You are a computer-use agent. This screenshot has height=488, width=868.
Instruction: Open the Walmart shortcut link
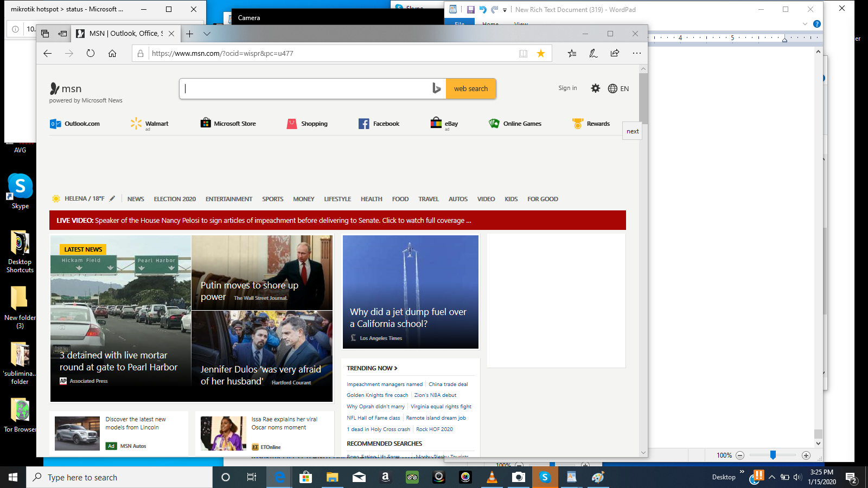coord(150,124)
